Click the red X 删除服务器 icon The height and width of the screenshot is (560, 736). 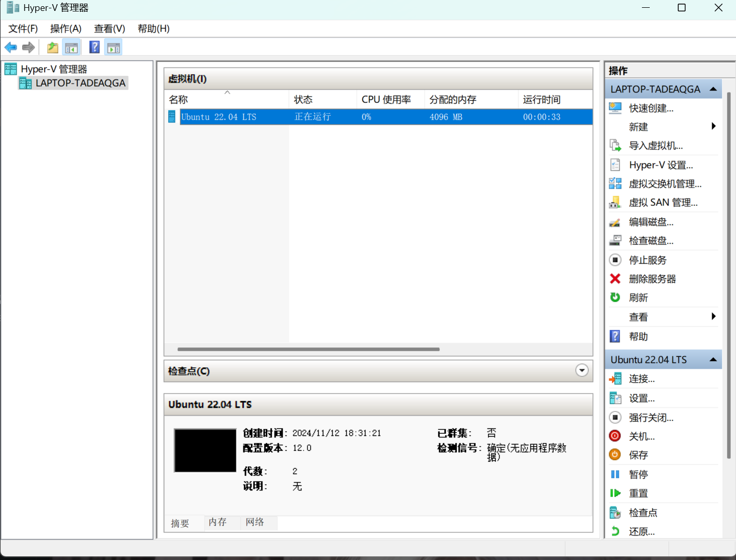615,279
